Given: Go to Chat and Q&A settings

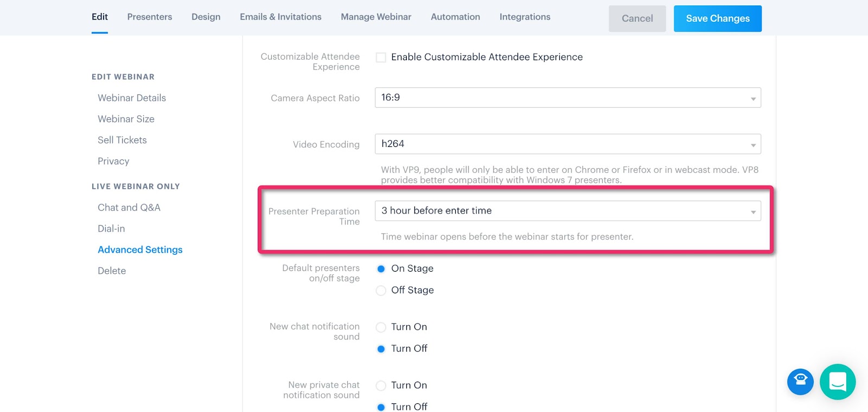Looking at the screenshot, I should [129, 208].
